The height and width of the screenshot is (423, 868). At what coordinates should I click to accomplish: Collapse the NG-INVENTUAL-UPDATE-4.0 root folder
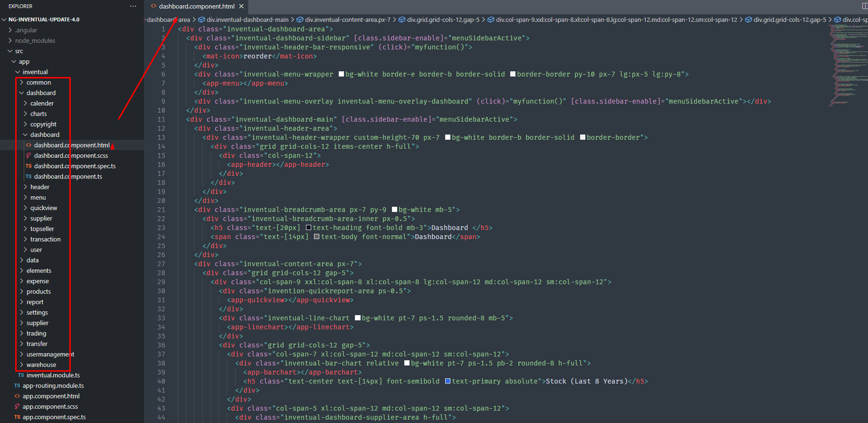point(44,19)
